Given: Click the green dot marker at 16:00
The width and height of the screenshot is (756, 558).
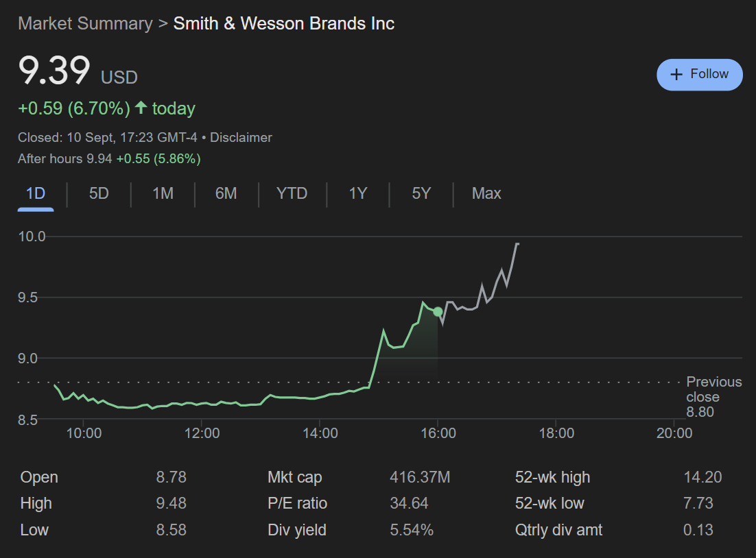Looking at the screenshot, I should (x=438, y=312).
